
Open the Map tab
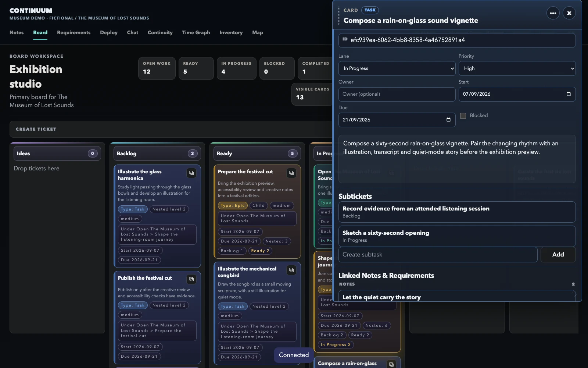click(258, 32)
